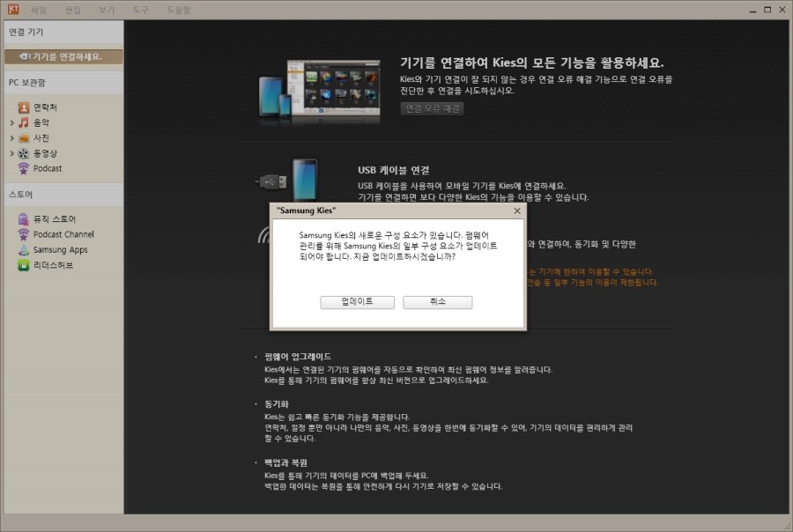Click the Kies logo icon in the title bar
Screen dimensions: 793x532
12,9
